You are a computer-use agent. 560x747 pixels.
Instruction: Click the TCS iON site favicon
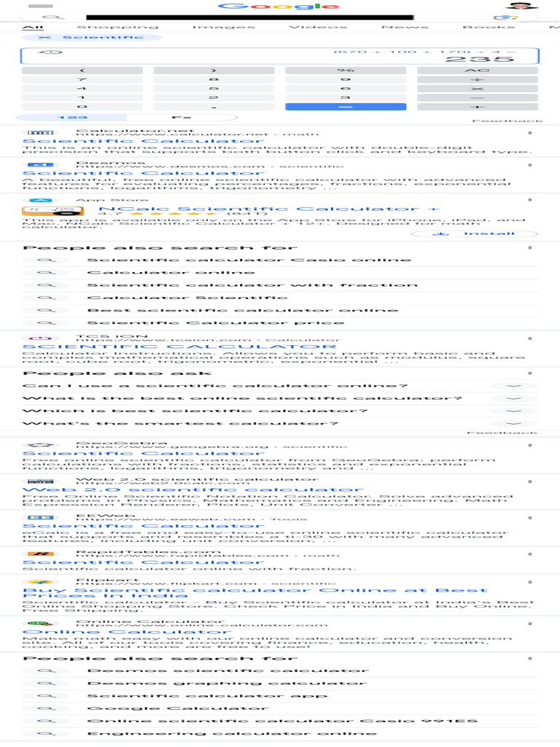(41, 338)
